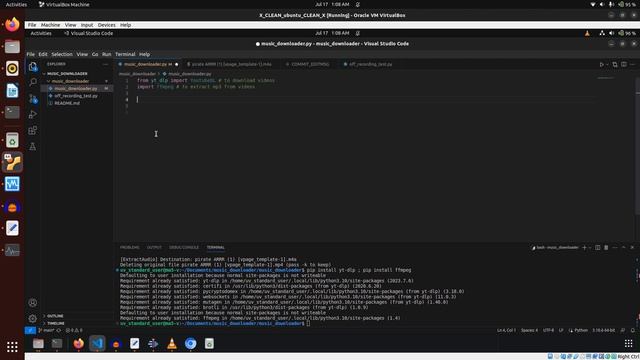Open the Extensions view
This screenshot has width=640, height=360.
click(x=33, y=131)
